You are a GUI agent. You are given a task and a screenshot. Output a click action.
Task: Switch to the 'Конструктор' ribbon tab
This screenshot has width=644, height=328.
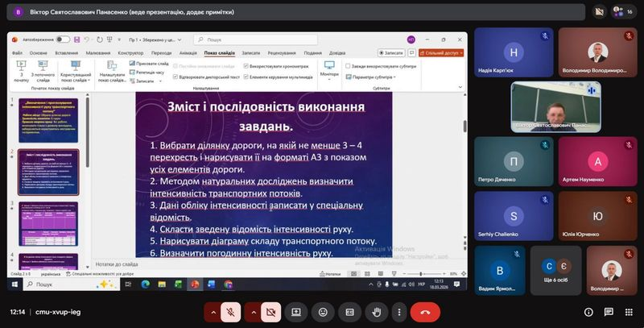click(x=130, y=52)
